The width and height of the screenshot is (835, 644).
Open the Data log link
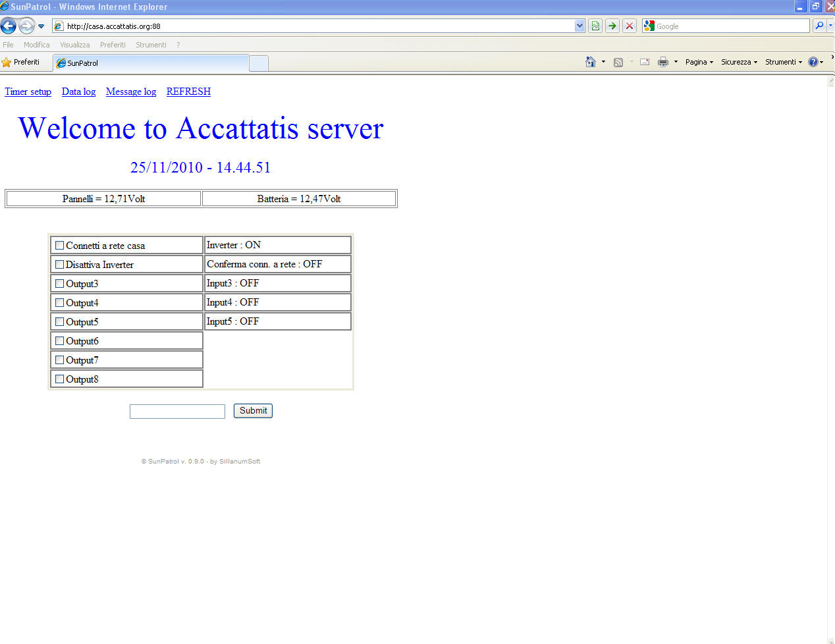78,92
